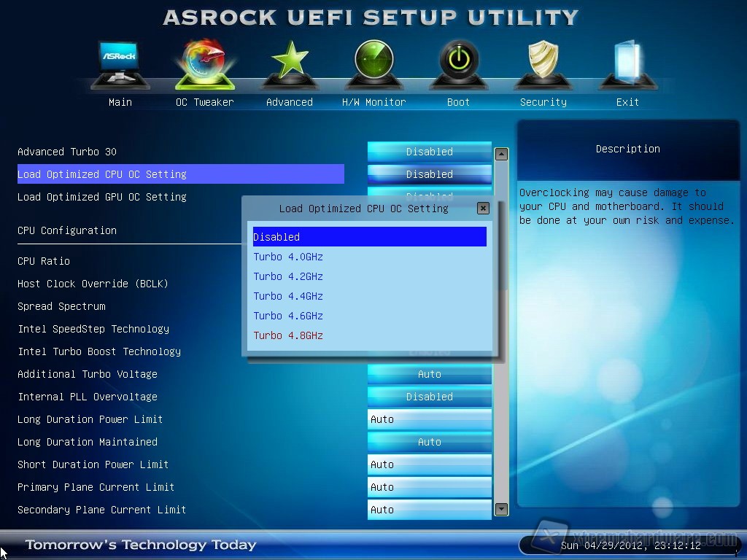Click Long Duration Maintained Auto button

[x=429, y=442]
